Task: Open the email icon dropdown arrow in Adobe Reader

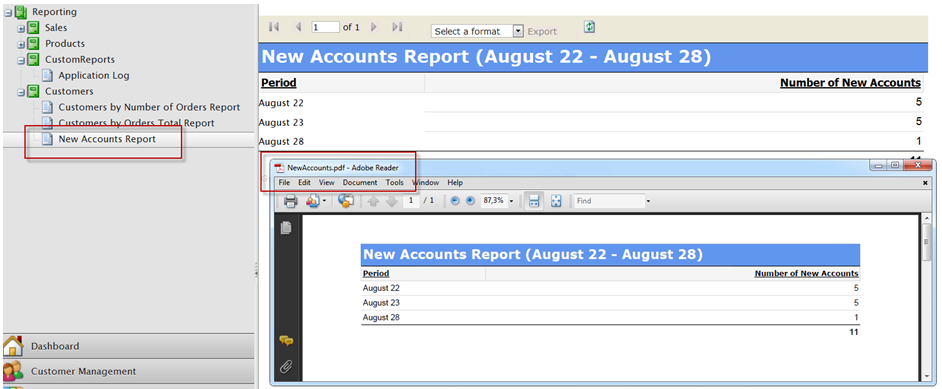Action: pyautogui.click(x=324, y=202)
